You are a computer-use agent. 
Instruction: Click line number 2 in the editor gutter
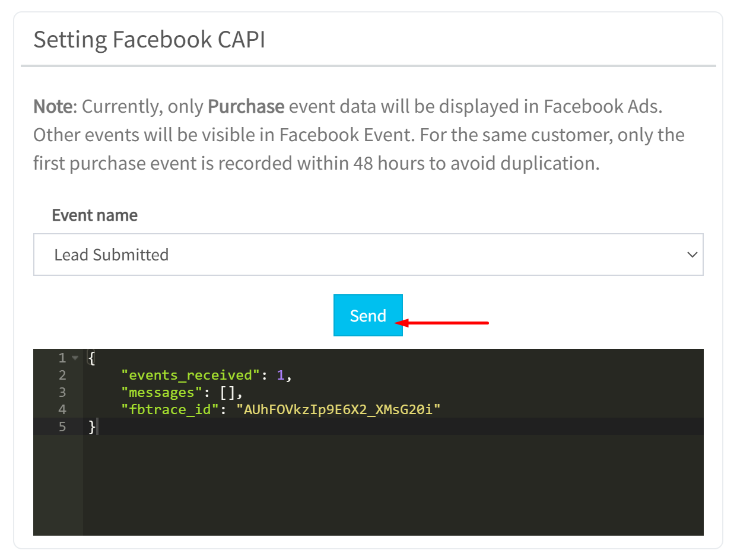point(62,375)
